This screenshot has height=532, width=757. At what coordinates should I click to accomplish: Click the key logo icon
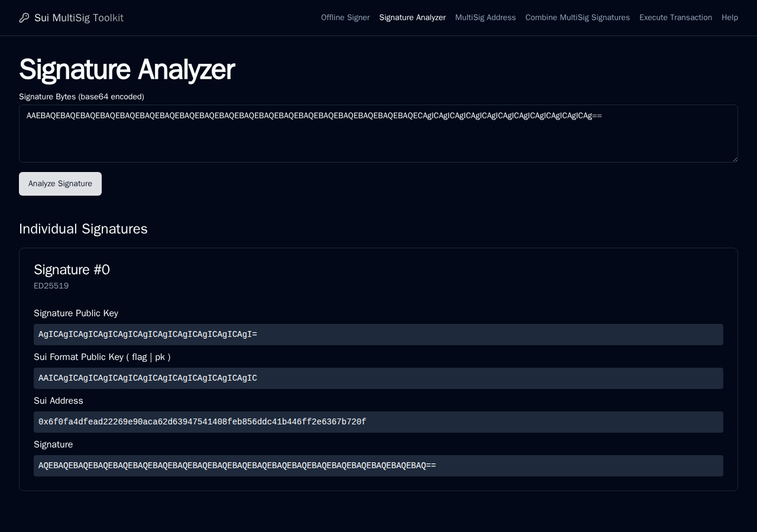(x=24, y=18)
